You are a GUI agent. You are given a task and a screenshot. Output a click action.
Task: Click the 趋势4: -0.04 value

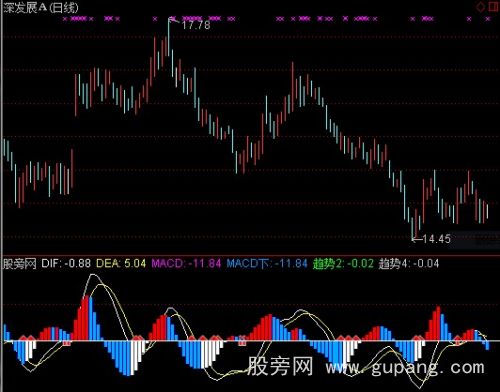point(409,264)
